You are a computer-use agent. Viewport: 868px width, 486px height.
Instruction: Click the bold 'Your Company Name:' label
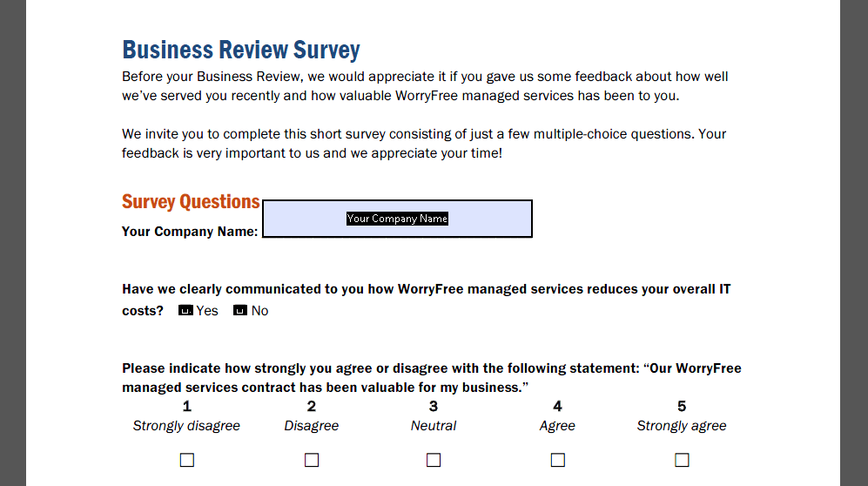190,232
